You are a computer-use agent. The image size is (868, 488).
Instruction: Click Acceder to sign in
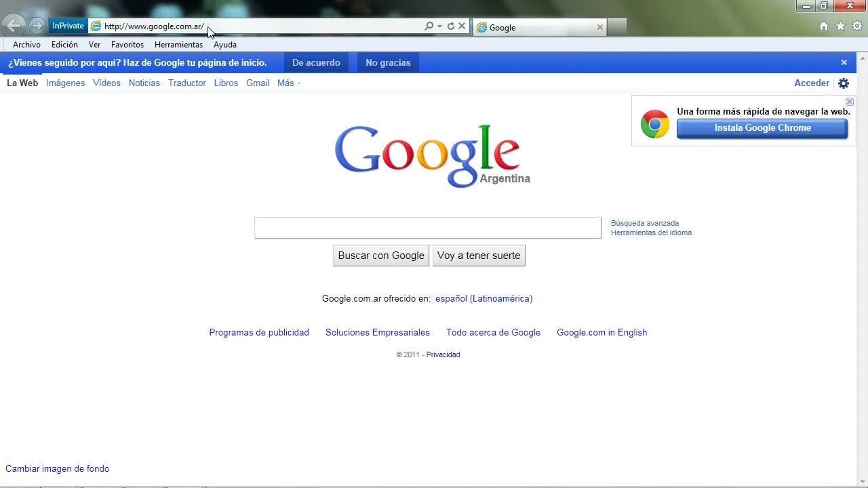coord(812,83)
